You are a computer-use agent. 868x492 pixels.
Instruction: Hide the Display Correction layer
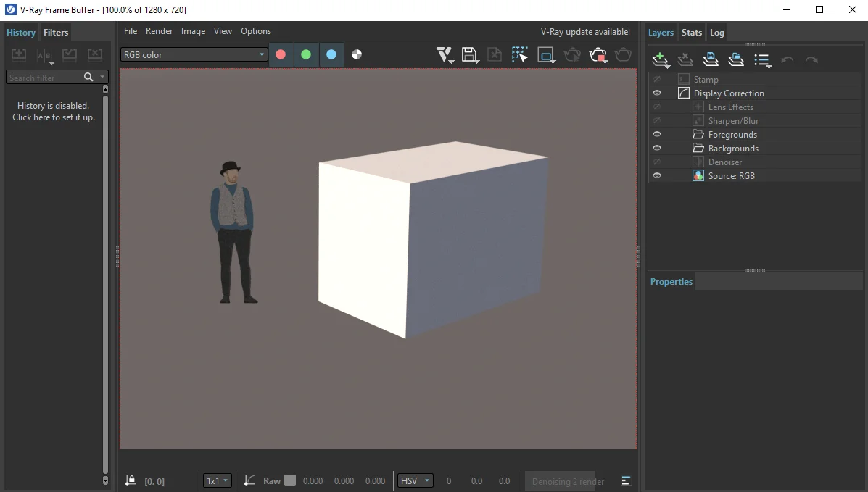657,93
